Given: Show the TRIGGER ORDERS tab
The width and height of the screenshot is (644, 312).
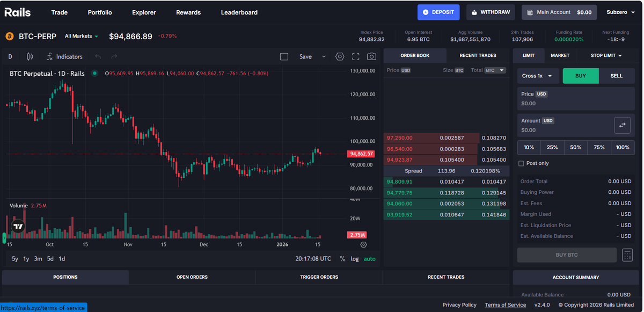Looking at the screenshot, I should coord(319,277).
